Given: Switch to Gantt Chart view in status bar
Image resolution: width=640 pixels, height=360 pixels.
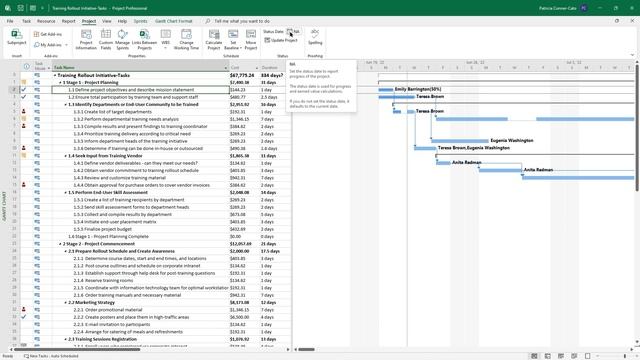Looking at the screenshot, I should (x=534, y=356).
